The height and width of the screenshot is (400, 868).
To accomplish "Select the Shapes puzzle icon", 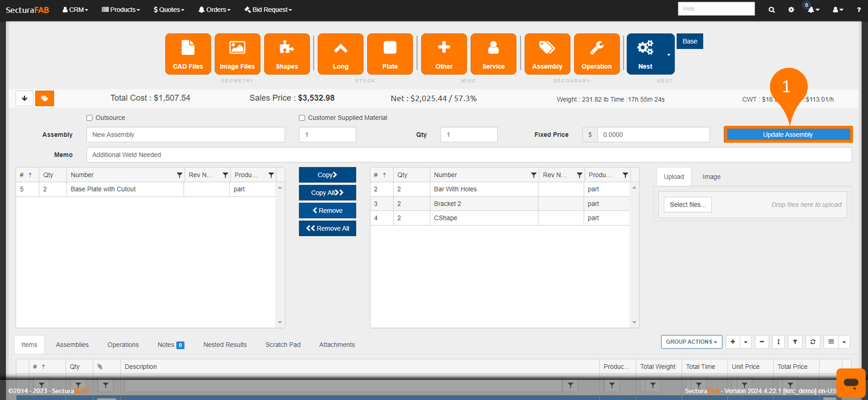I will point(287,54).
